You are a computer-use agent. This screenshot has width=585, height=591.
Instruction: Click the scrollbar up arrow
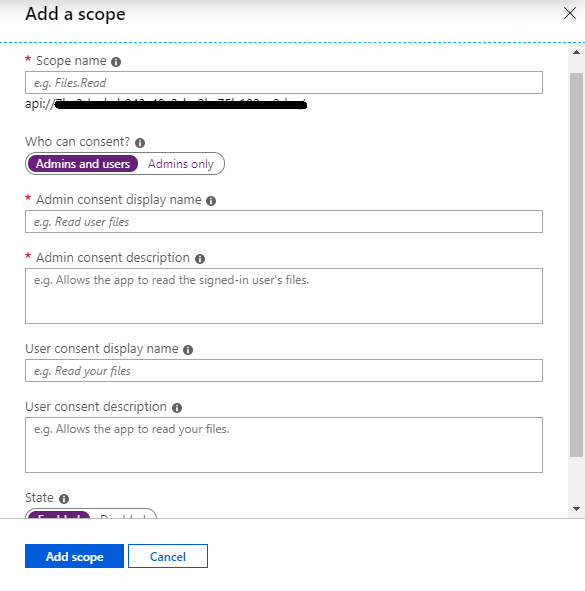pyautogui.click(x=576, y=52)
